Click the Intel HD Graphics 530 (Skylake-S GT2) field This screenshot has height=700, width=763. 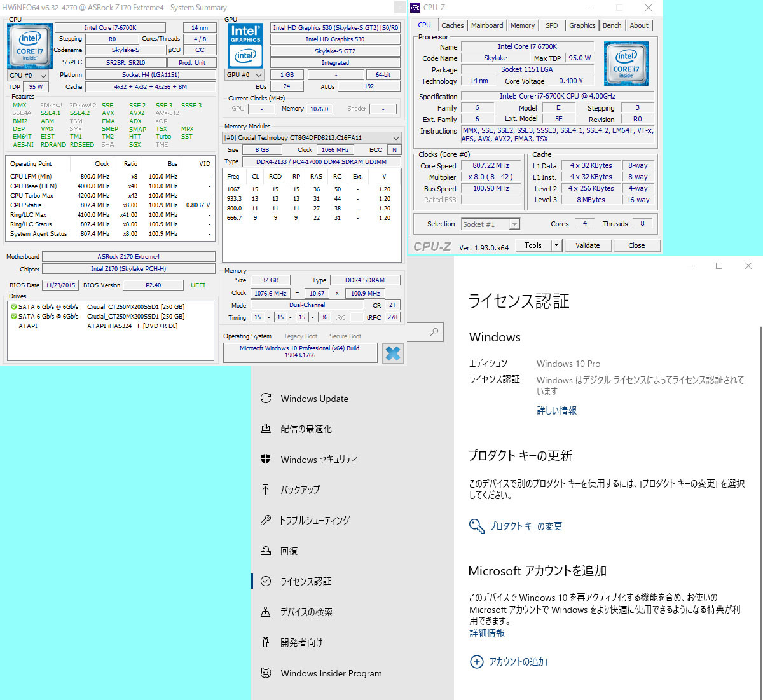click(335, 28)
